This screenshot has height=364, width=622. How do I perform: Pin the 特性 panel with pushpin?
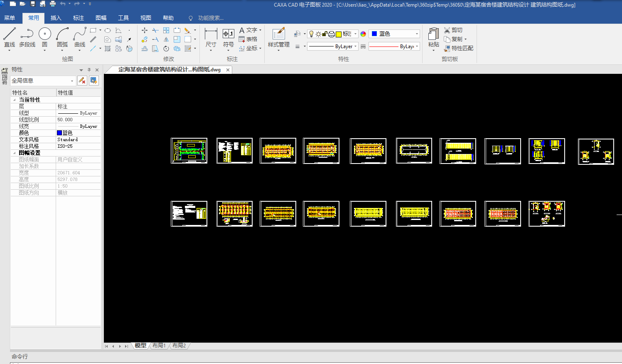click(x=89, y=70)
